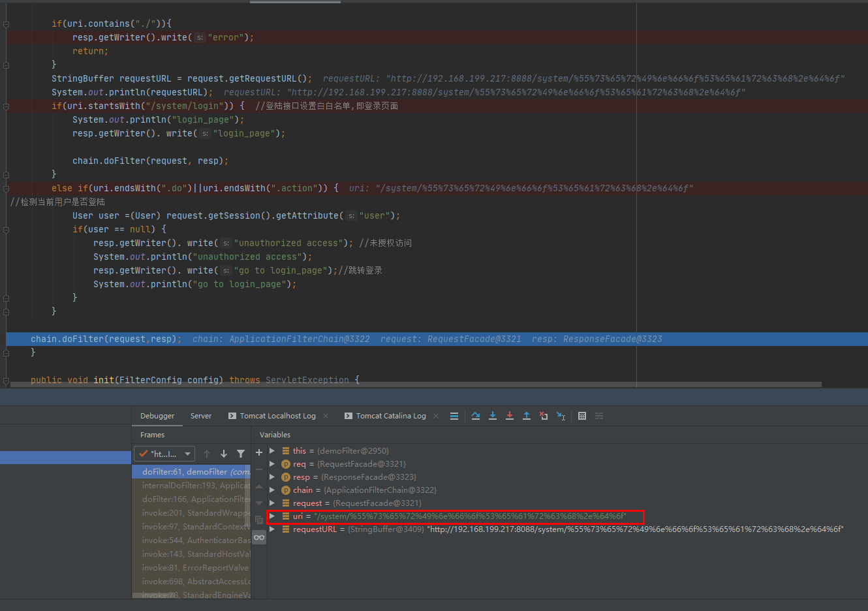
Task: Click Show Execution Point icon
Action: point(454,416)
